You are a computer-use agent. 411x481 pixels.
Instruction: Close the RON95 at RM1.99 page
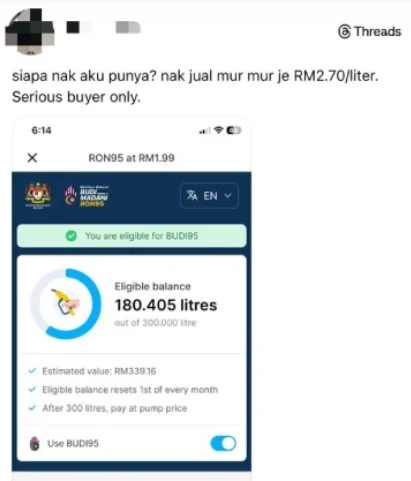[x=32, y=157]
